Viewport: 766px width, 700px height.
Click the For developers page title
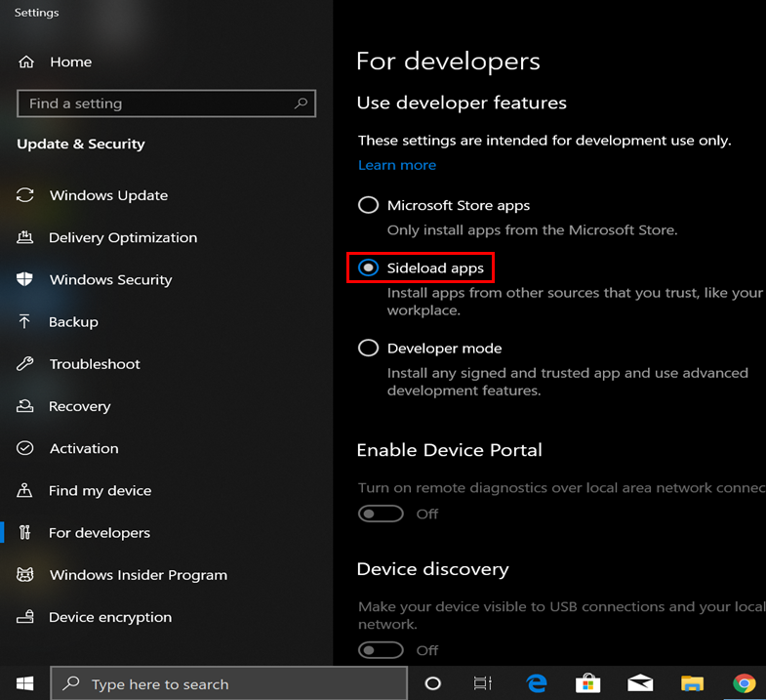(x=448, y=62)
